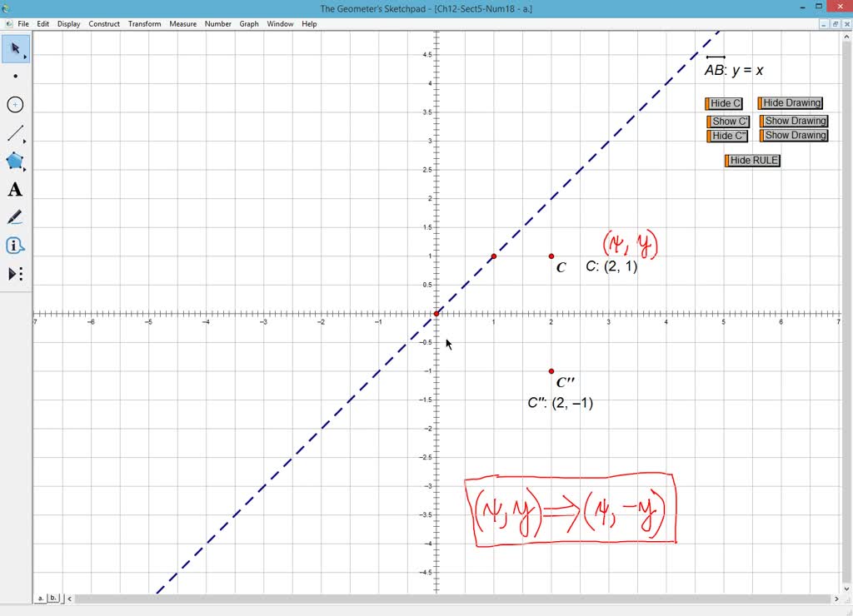Open the Transform menu

(144, 23)
